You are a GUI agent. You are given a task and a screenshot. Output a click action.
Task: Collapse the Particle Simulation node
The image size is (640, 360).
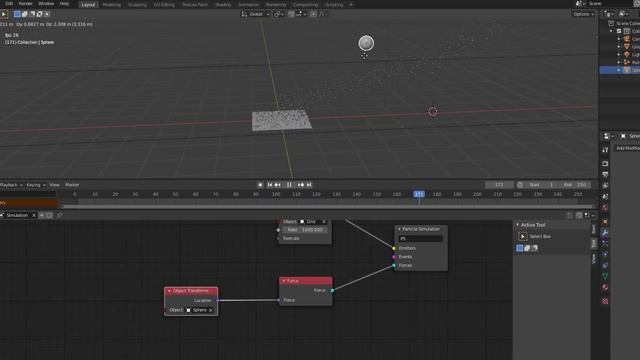click(x=399, y=229)
